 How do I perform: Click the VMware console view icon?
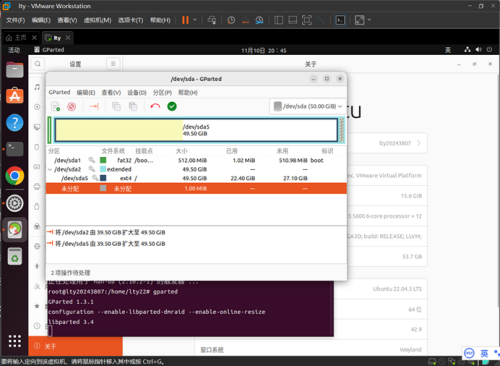[340, 20]
